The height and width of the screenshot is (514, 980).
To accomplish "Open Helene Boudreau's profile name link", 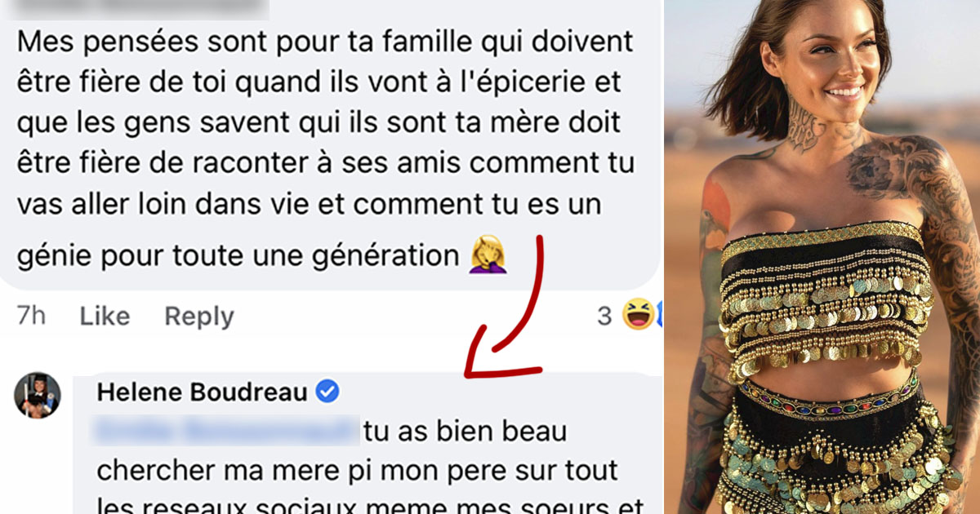I will (203, 392).
